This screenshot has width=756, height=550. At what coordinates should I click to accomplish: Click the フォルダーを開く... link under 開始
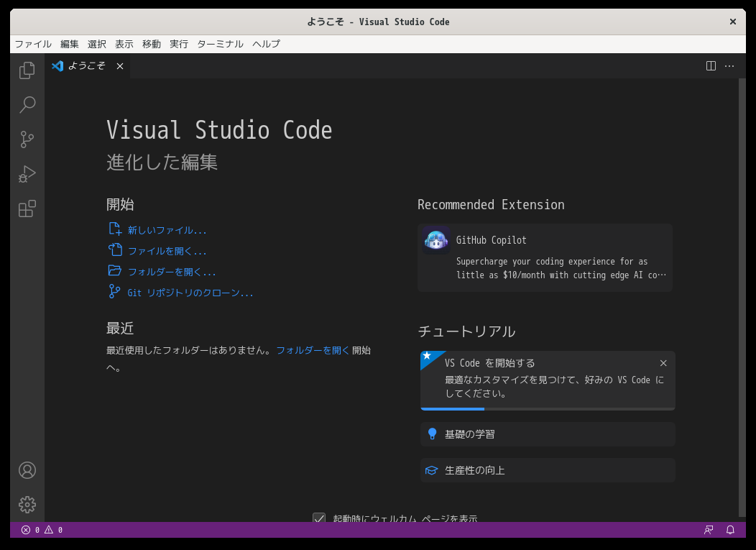pyautogui.click(x=172, y=272)
